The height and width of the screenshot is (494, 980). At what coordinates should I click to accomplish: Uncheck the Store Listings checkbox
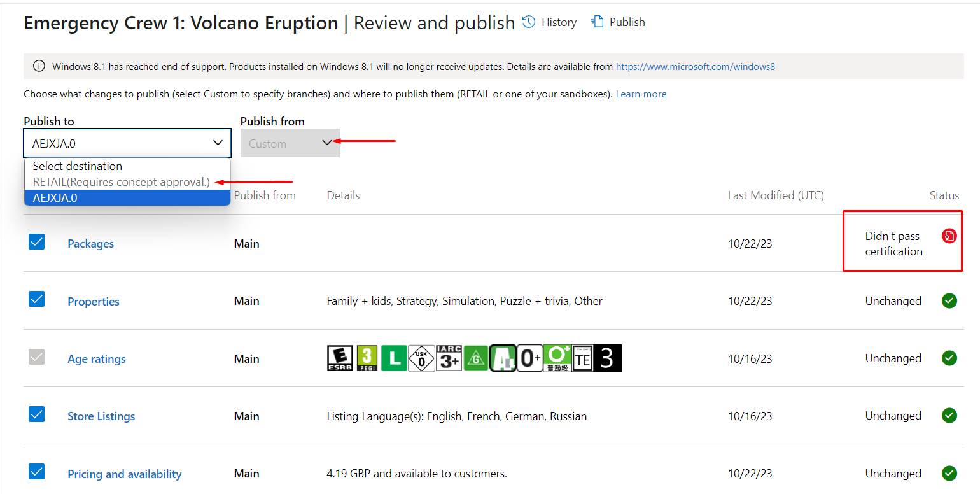[x=37, y=414]
